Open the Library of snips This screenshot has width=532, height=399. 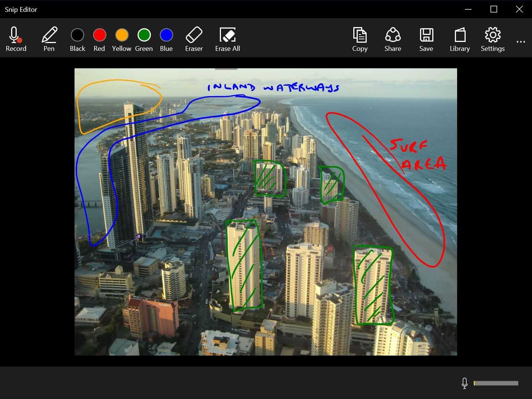point(460,39)
